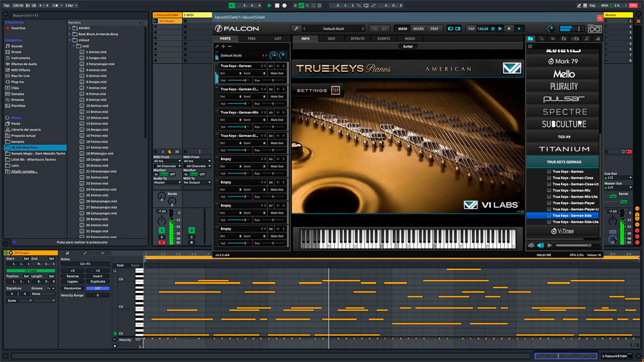644x362 pixels.
Task: Open track 1's Audio To Master dropdown
Action: click(167, 182)
